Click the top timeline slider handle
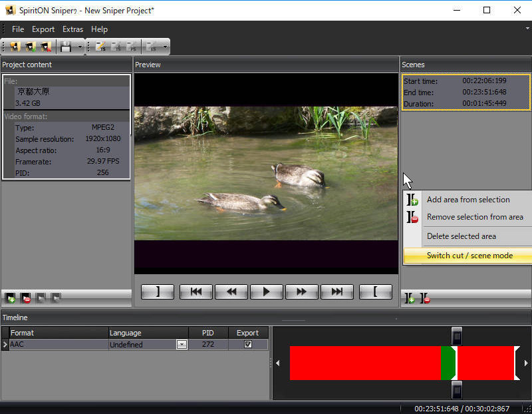The width and height of the screenshot is (532, 414). pyautogui.click(x=457, y=335)
